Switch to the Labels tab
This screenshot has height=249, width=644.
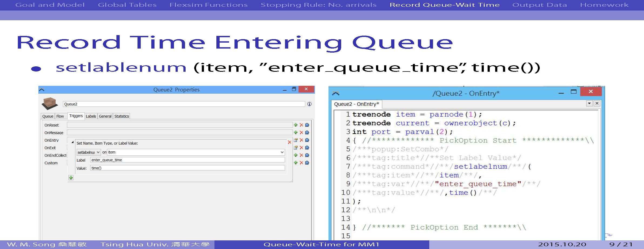tap(91, 116)
